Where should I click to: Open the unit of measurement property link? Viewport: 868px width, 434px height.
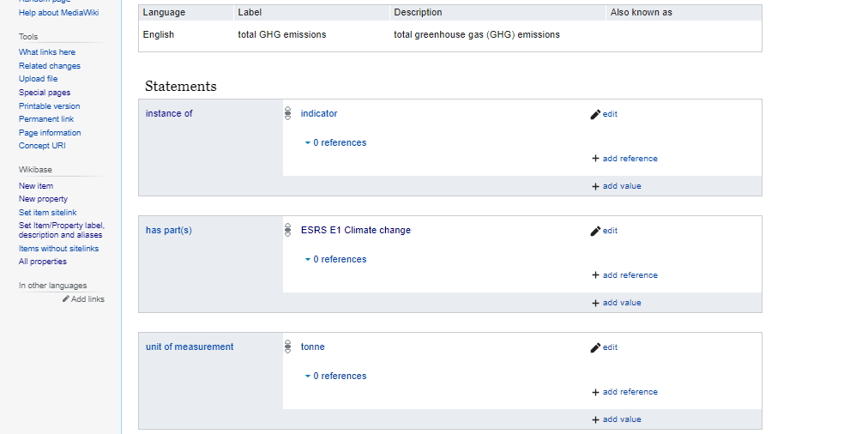tap(190, 347)
